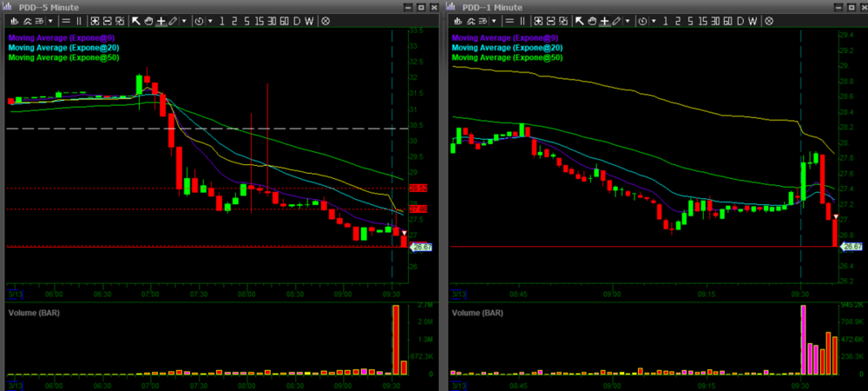This screenshot has width=868, height=391.
Task: Open dropdown arrow beside clock in 1 Minute chart
Action: pyautogui.click(x=654, y=20)
